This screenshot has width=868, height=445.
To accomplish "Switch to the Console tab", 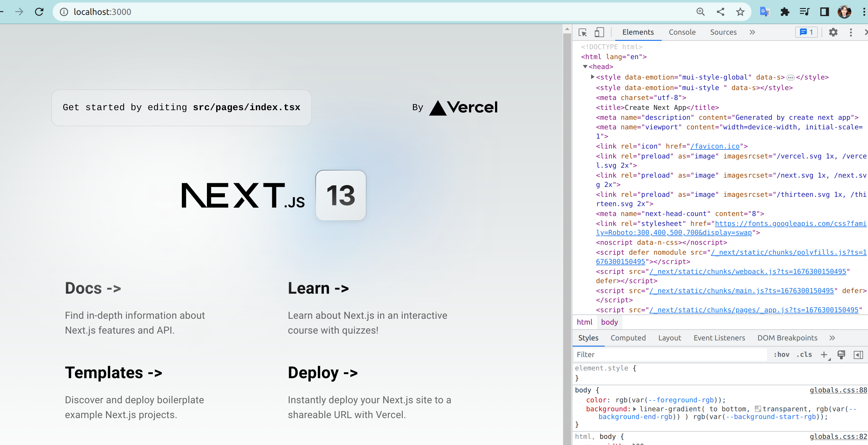I will click(x=682, y=32).
